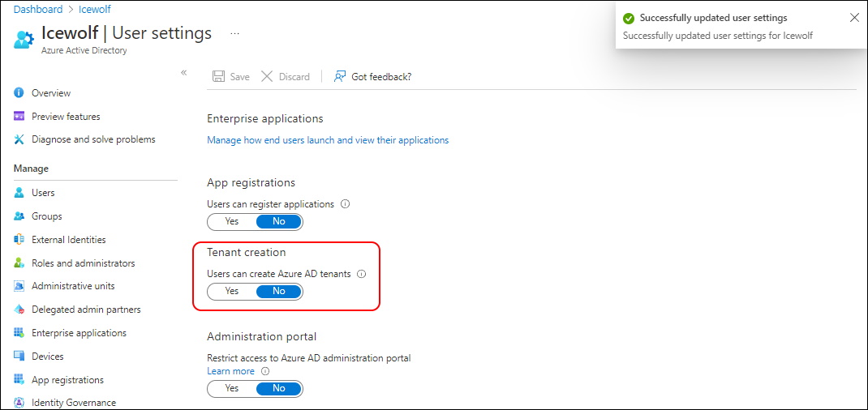Open Manage how end users launch applications link
The height and width of the screenshot is (410, 868).
coord(328,140)
